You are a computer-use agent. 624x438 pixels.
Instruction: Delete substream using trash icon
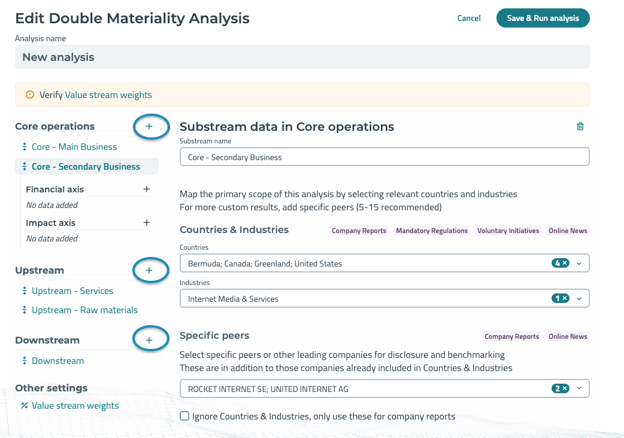[x=580, y=127]
